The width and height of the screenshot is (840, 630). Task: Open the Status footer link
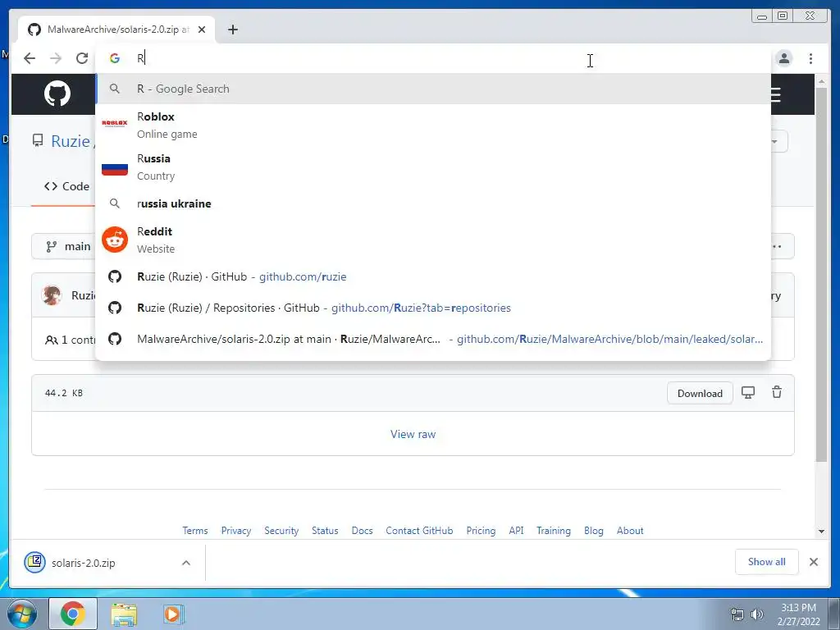point(325,531)
